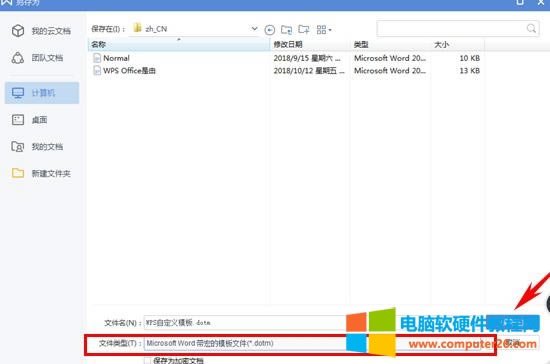The image size is (550, 364).
Task: Sort files by the Name (名称) column
Action: [x=179, y=45]
